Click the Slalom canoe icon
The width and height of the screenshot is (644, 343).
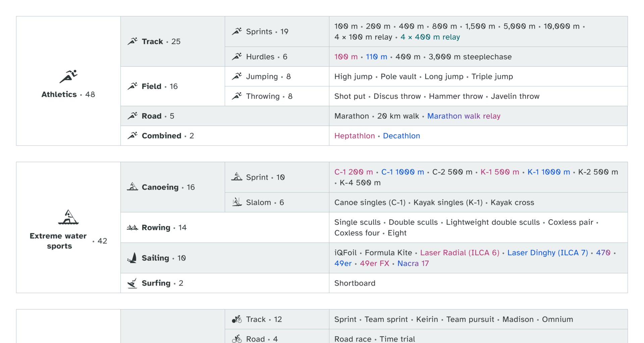(x=237, y=202)
